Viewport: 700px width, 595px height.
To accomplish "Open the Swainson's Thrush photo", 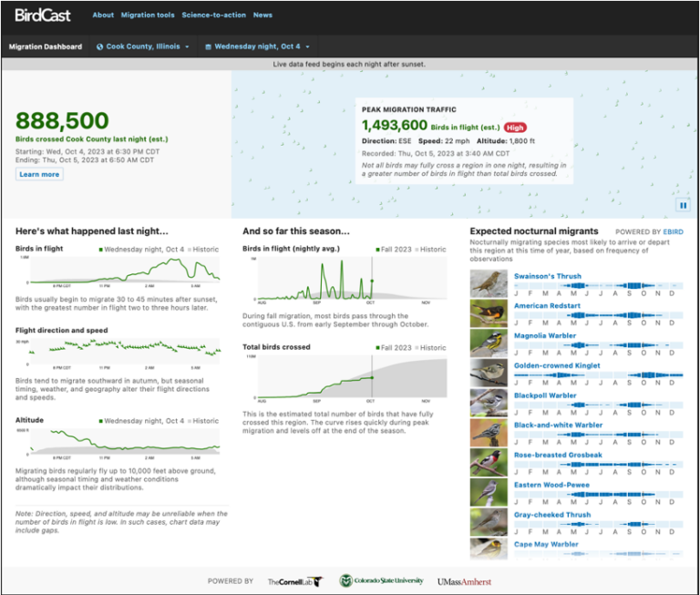I will (489, 283).
